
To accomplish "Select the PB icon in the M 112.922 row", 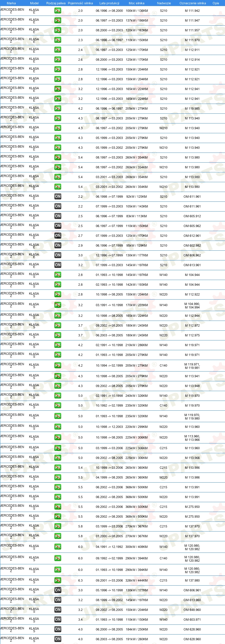I will pos(58,294).
